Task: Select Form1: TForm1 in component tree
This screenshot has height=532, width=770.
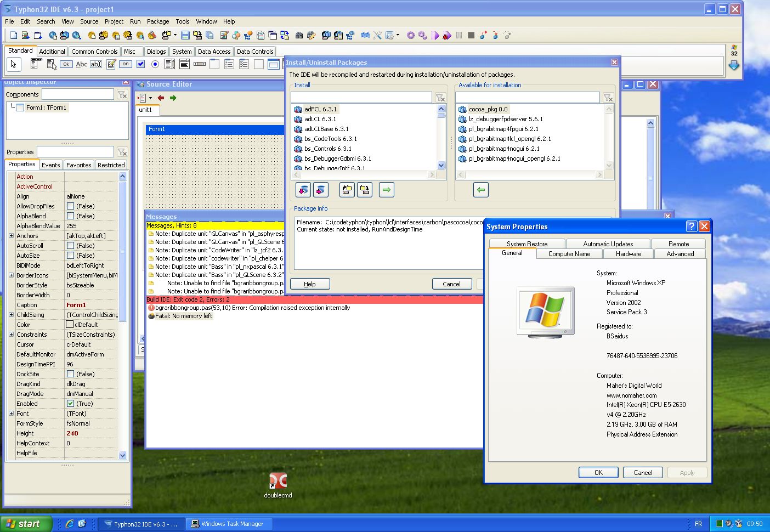Action: (46, 107)
